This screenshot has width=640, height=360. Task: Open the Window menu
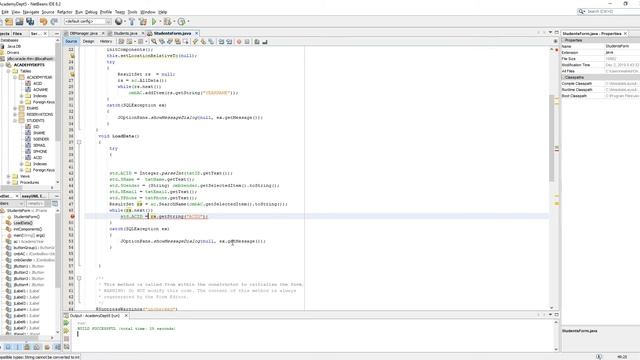[x=148, y=12]
